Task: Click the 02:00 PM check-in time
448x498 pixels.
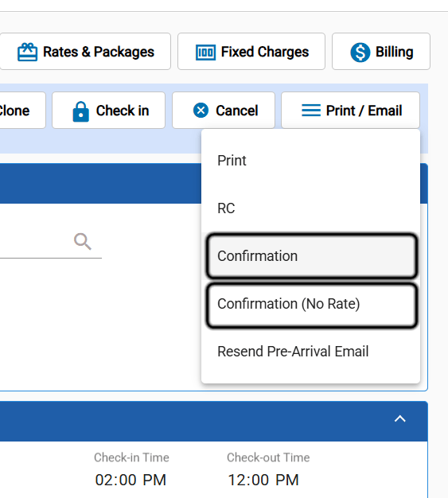Action: (x=131, y=480)
